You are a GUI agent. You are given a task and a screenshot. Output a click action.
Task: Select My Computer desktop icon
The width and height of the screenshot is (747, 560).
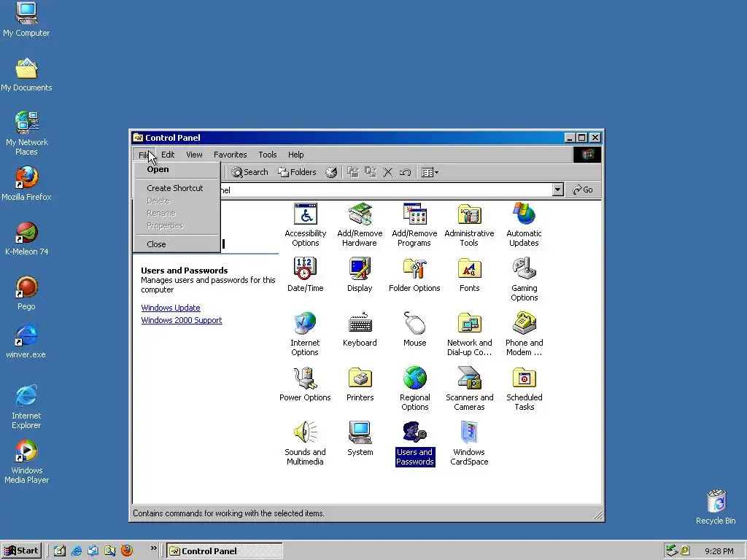(x=26, y=20)
